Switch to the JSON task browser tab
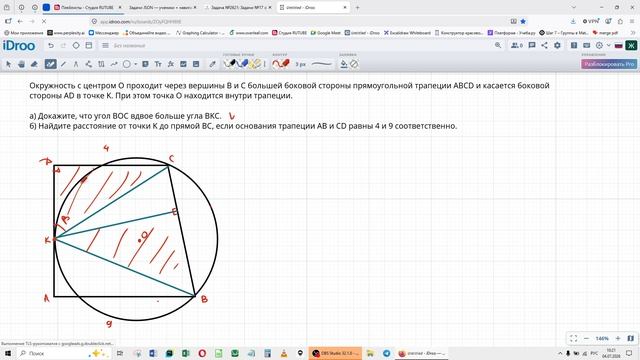The width and height of the screenshot is (640, 360). 162,7
